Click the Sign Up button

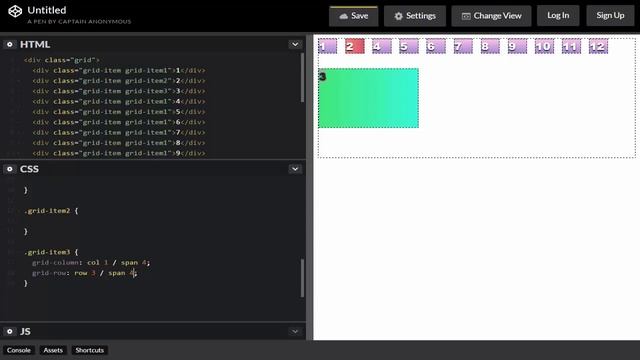tap(610, 16)
